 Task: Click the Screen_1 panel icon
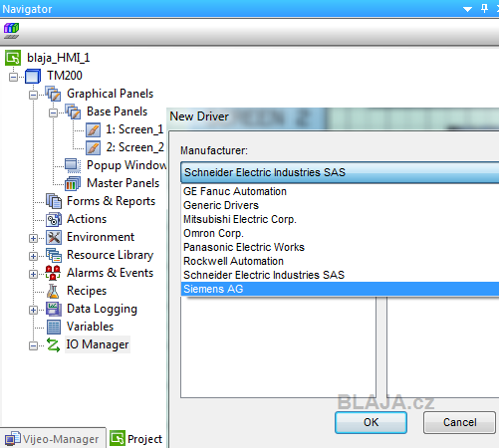coord(93,129)
